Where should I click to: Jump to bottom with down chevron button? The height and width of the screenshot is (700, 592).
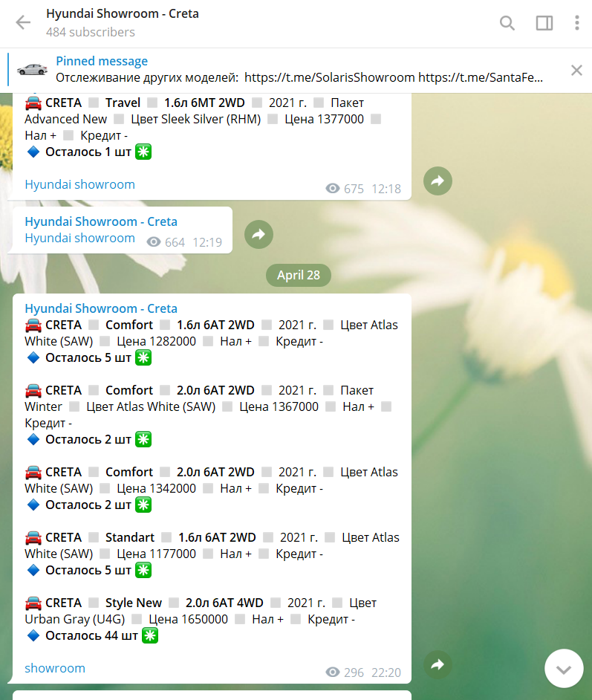click(564, 669)
